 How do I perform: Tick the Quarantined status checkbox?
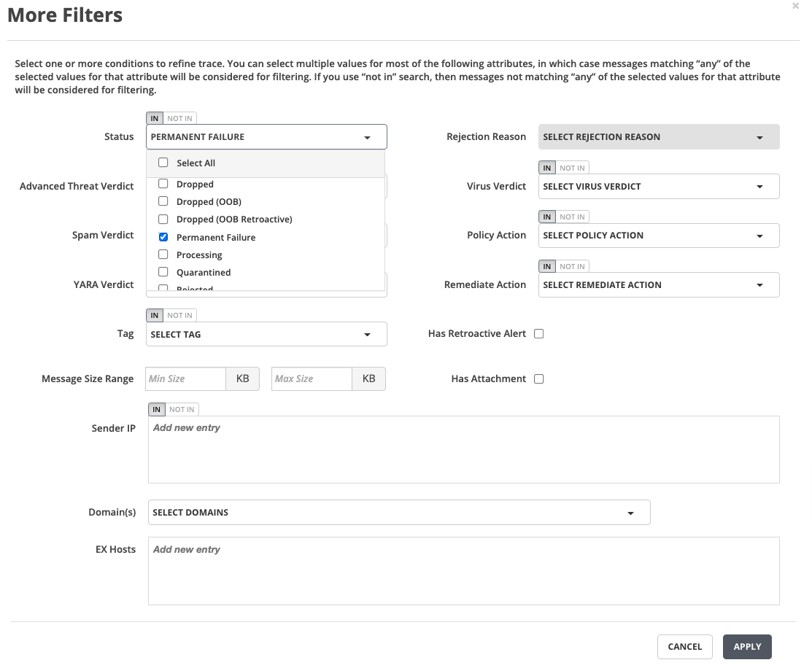pyautogui.click(x=163, y=272)
